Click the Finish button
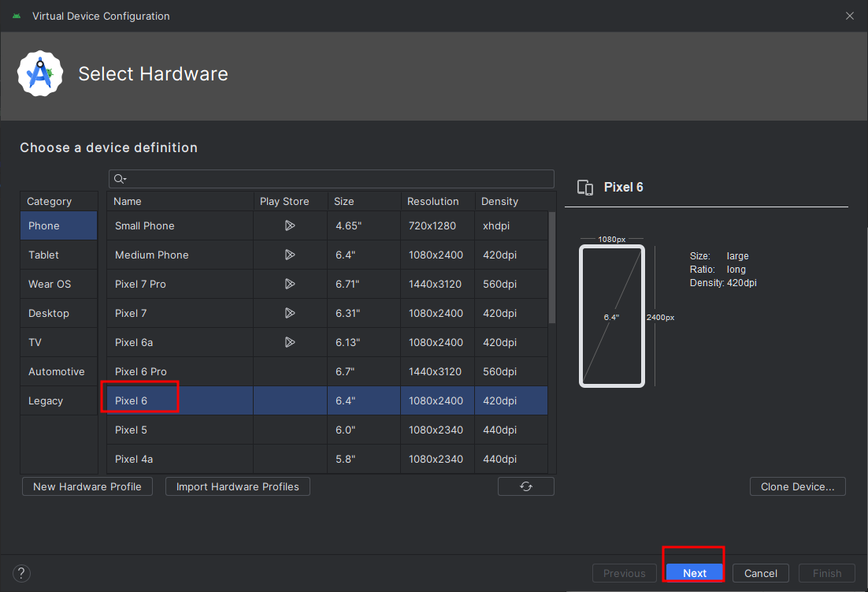The width and height of the screenshot is (868, 592). [827, 573]
